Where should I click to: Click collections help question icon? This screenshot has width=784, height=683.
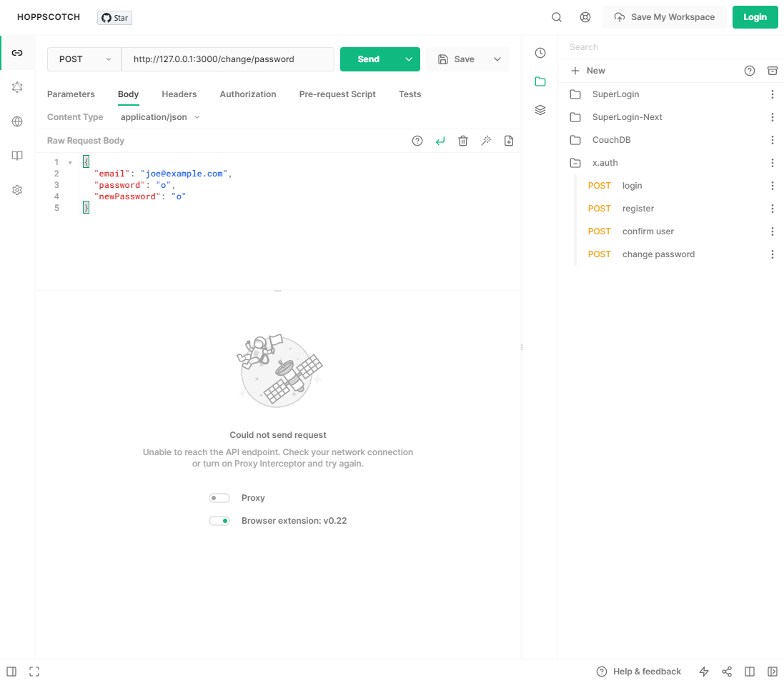tap(750, 71)
